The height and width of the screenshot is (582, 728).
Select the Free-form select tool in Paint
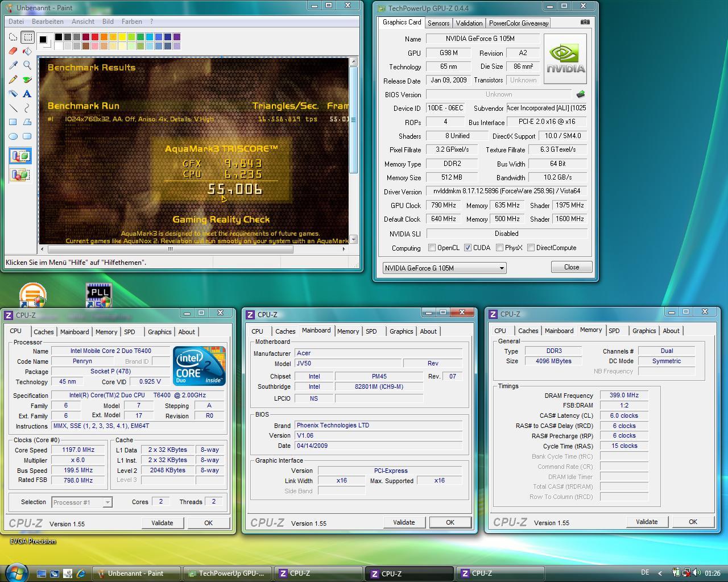(13, 38)
